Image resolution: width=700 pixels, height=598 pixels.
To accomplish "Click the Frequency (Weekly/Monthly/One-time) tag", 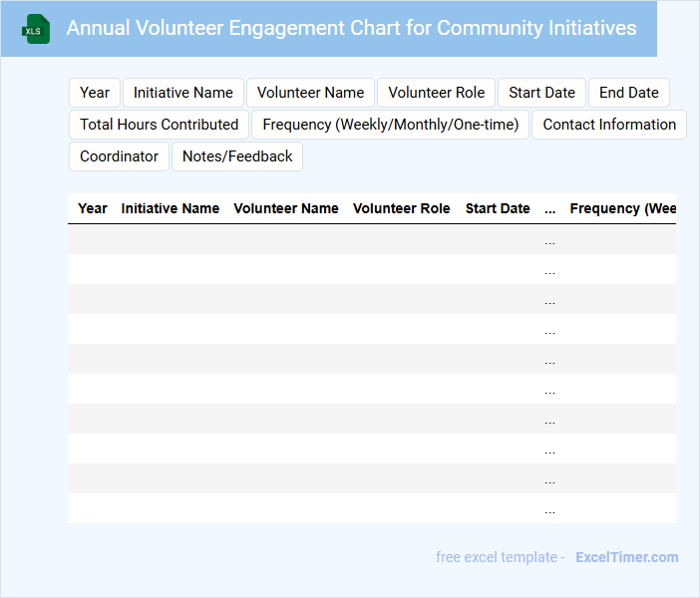I will click(x=390, y=125).
